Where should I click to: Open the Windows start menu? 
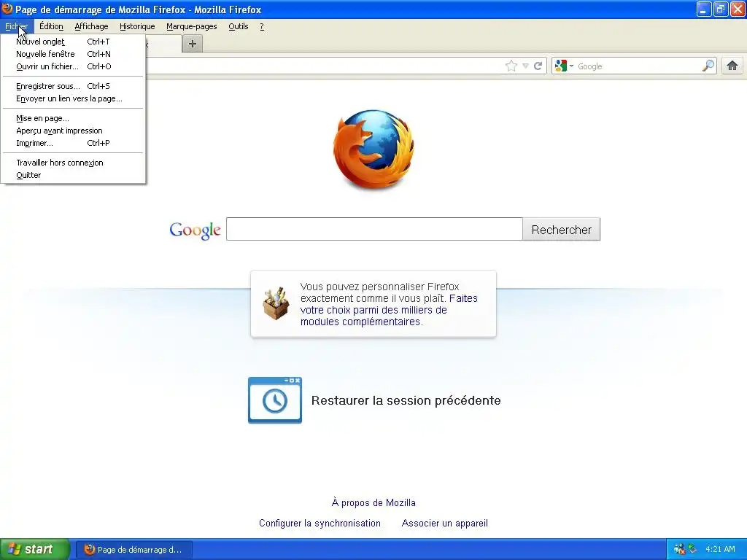point(35,549)
